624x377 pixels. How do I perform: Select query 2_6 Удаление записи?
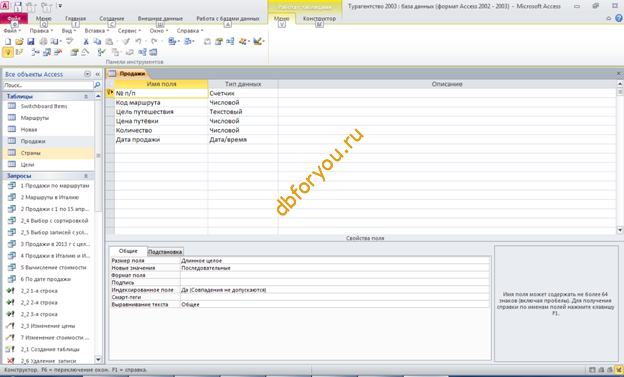(48, 361)
